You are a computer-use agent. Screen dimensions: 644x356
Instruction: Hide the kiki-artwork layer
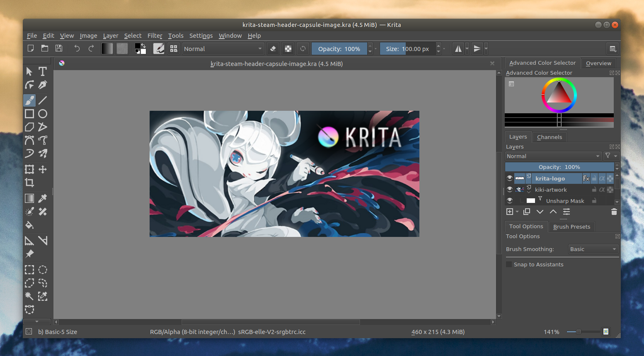[509, 190]
